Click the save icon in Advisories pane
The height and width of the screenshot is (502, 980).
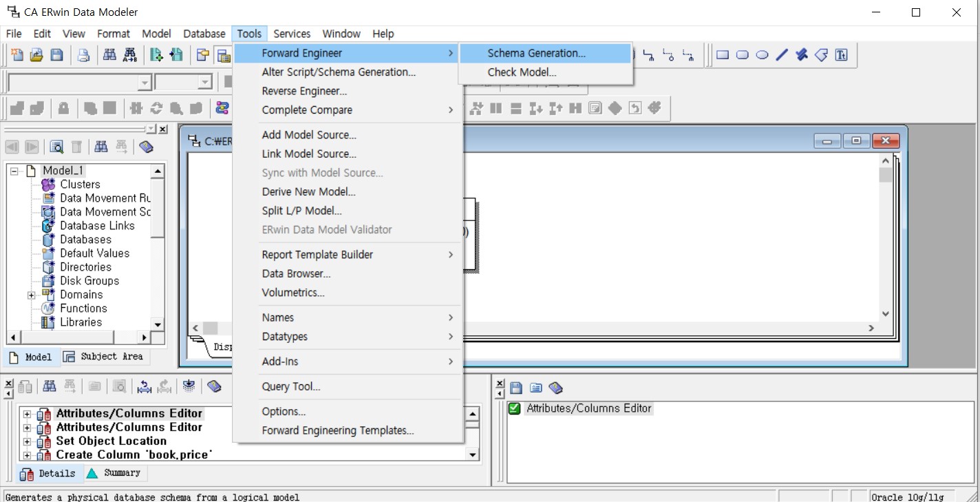516,388
